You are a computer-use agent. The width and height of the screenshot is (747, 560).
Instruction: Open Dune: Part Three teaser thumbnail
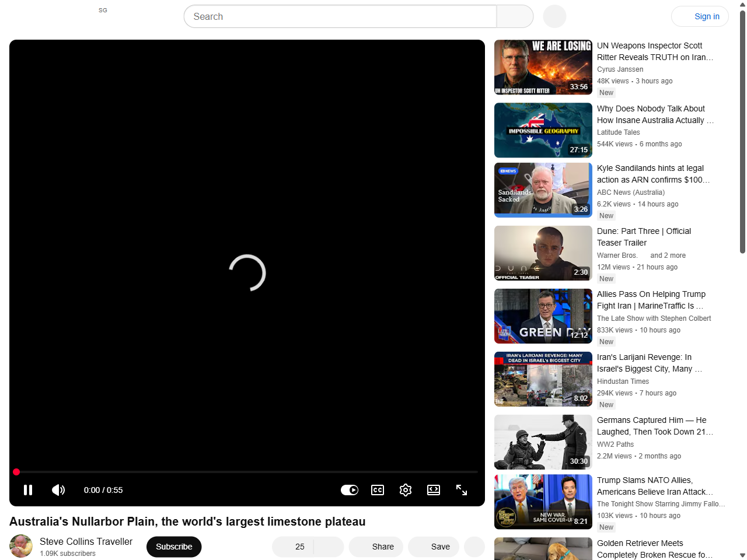pos(543,253)
